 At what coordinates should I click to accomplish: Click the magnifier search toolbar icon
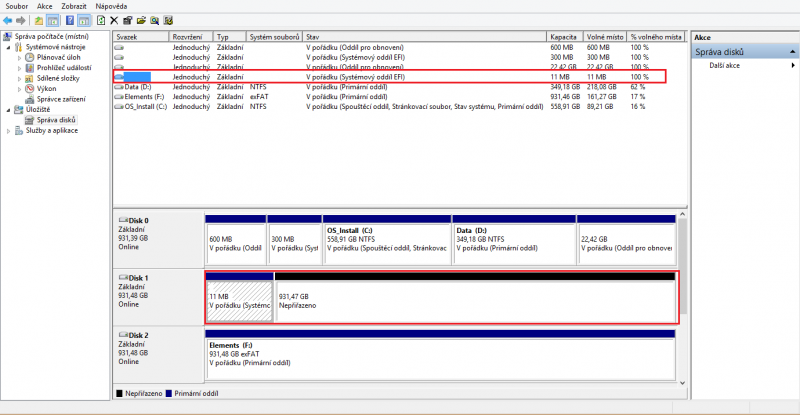[155, 20]
